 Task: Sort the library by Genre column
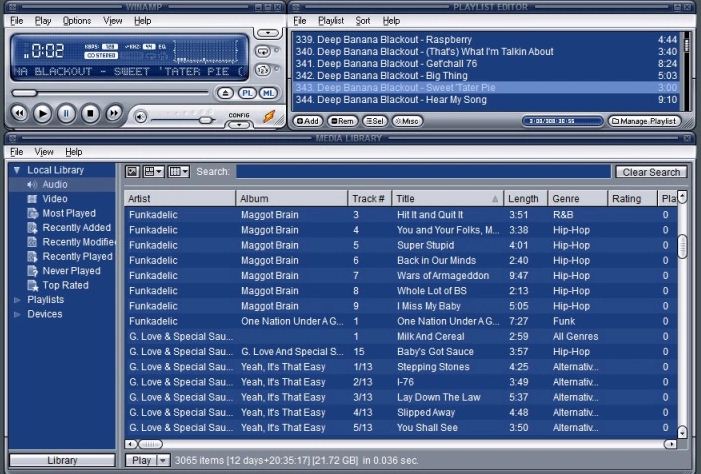(x=578, y=199)
